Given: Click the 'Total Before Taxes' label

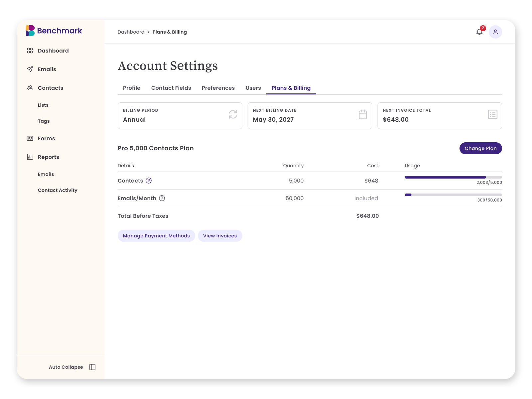Looking at the screenshot, I should (x=143, y=216).
